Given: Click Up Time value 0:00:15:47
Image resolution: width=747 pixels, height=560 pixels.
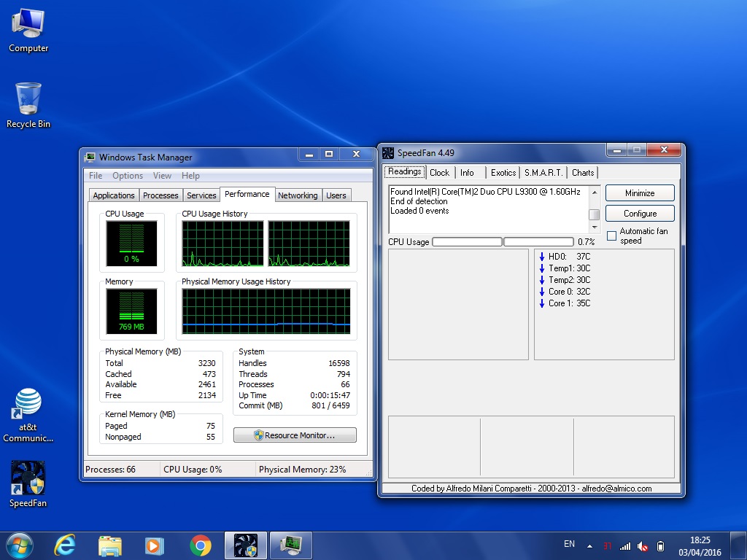Looking at the screenshot, I should (x=330, y=395).
